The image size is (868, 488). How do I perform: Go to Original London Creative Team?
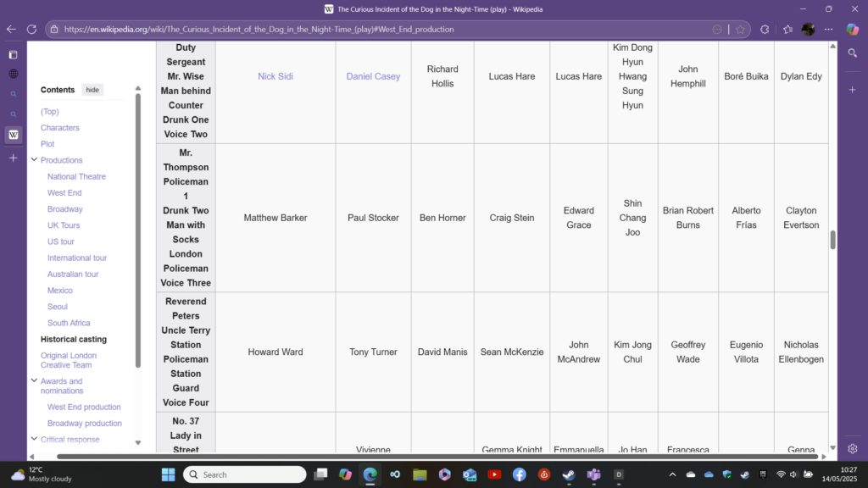coord(69,360)
